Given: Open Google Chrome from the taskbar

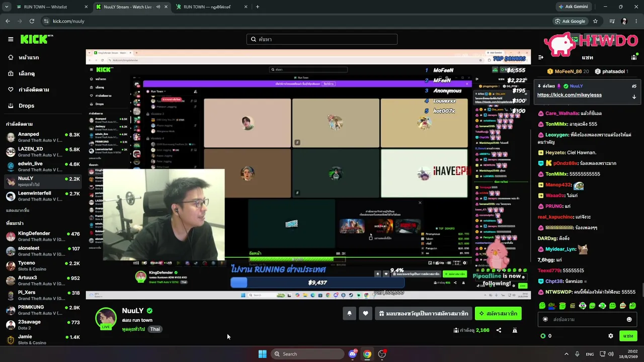Looking at the screenshot, I should (367, 354).
